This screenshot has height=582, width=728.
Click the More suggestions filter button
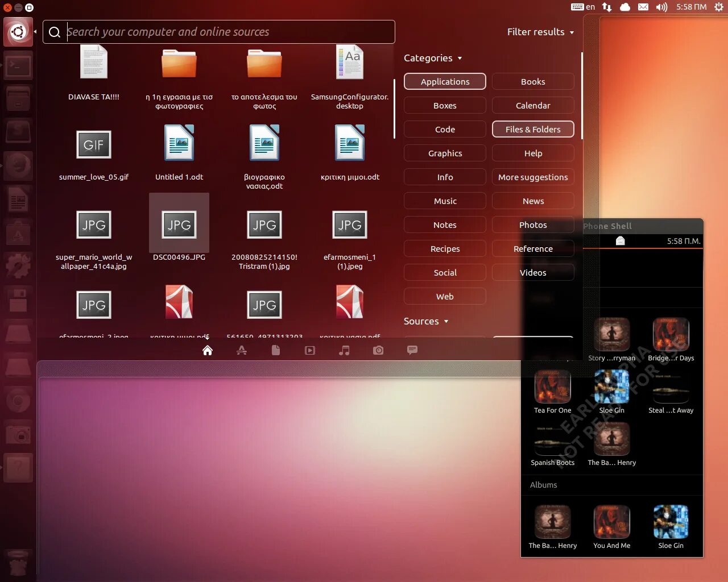[x=533, y=177]
